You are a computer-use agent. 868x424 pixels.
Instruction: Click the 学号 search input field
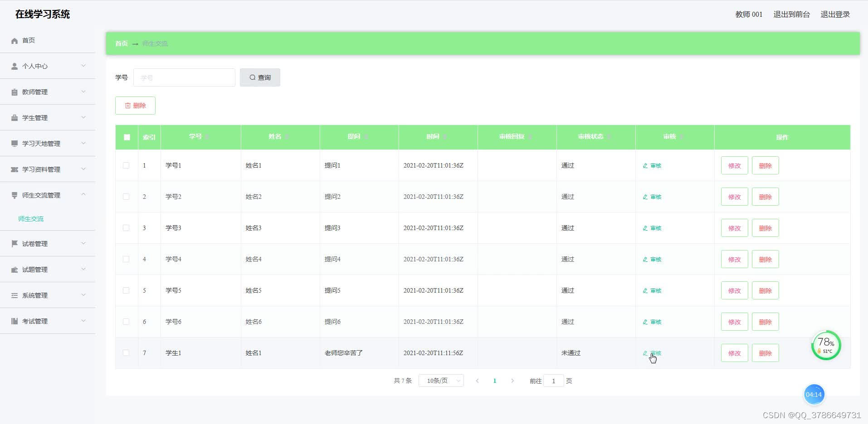[x=184, y=77]
